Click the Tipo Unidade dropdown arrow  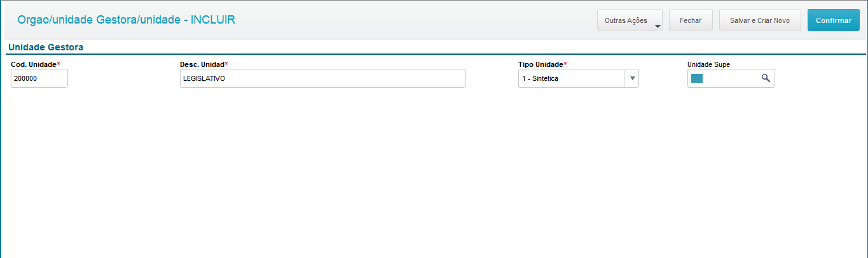tap(632, 78)
